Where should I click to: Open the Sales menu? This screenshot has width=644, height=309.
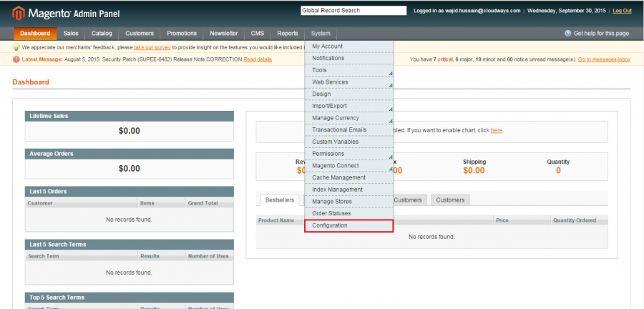coord(71,34)
